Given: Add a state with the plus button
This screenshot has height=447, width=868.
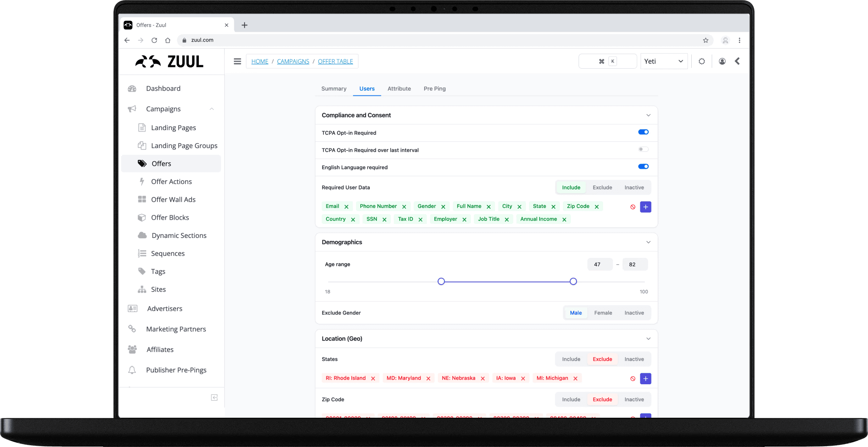Looking at the screenshot, I should pos(645,379).
